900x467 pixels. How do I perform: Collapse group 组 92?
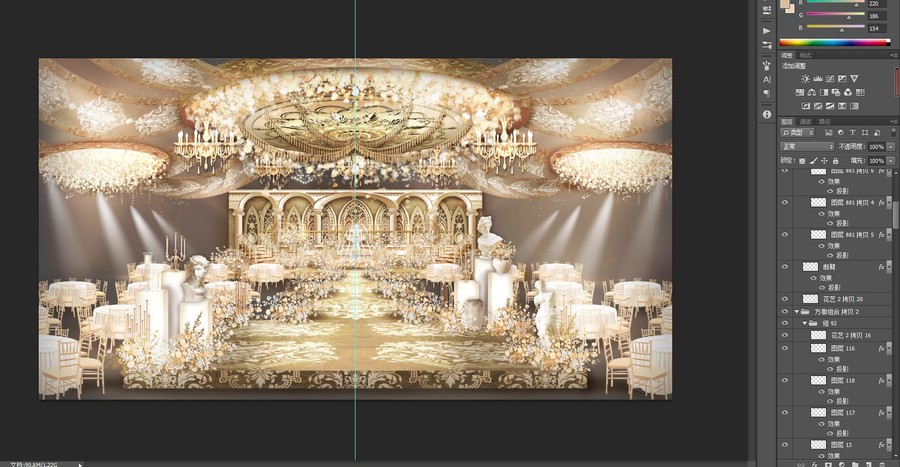tap(805, 324)
